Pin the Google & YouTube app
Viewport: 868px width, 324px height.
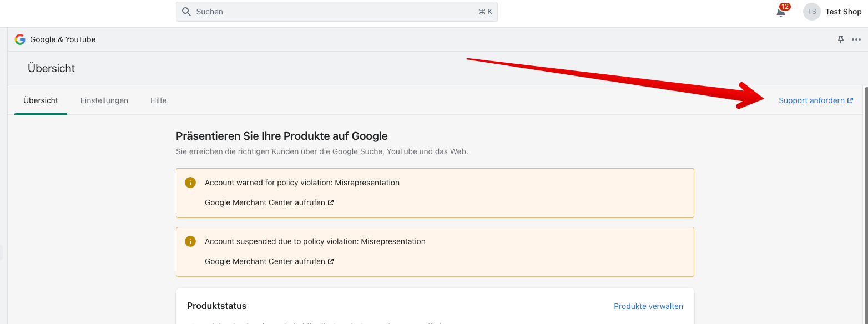click(x=841, y=39)
